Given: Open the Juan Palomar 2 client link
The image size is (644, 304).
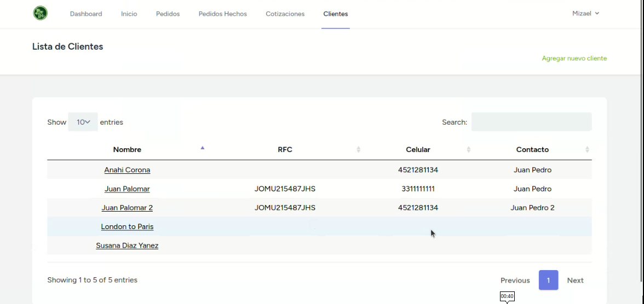Looking at the screenshot, I should click(x=127, y=208).
